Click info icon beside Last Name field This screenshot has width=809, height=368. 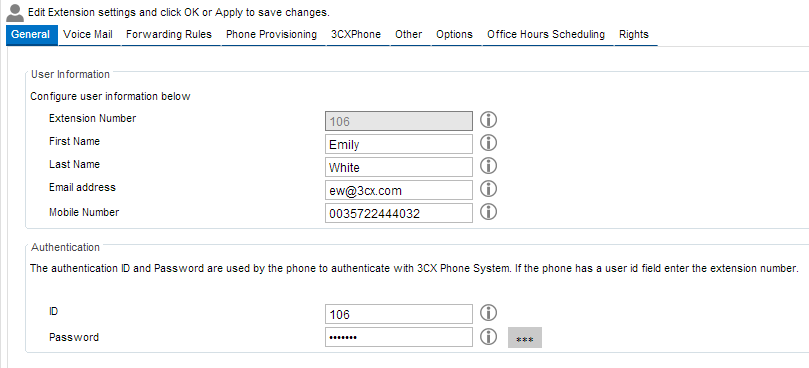click(x=488, y=166)
